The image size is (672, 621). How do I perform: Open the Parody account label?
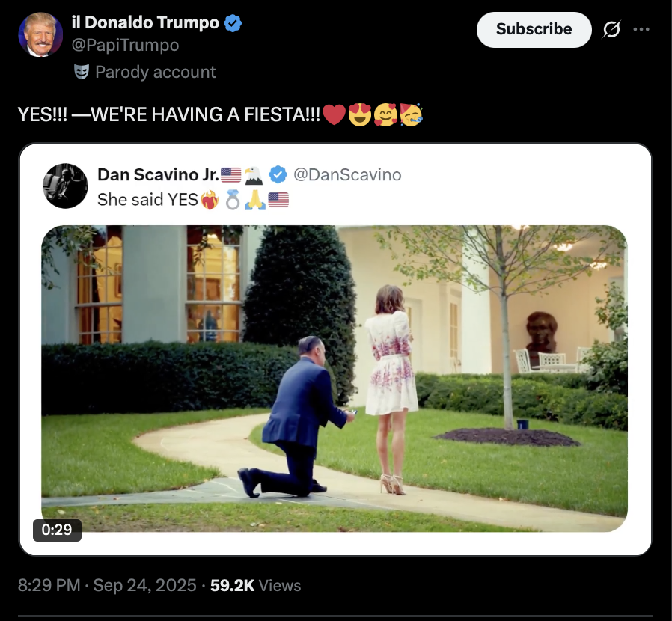click(155, 72)
